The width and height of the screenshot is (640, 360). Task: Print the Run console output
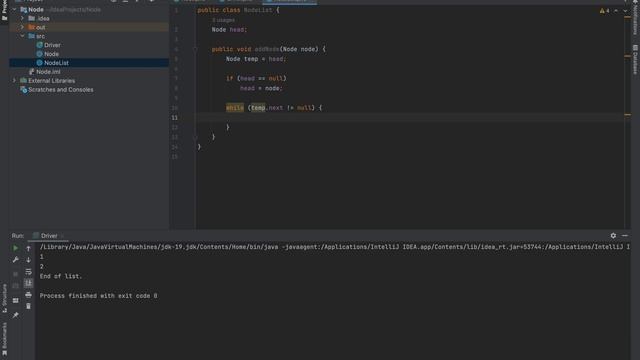28,294
